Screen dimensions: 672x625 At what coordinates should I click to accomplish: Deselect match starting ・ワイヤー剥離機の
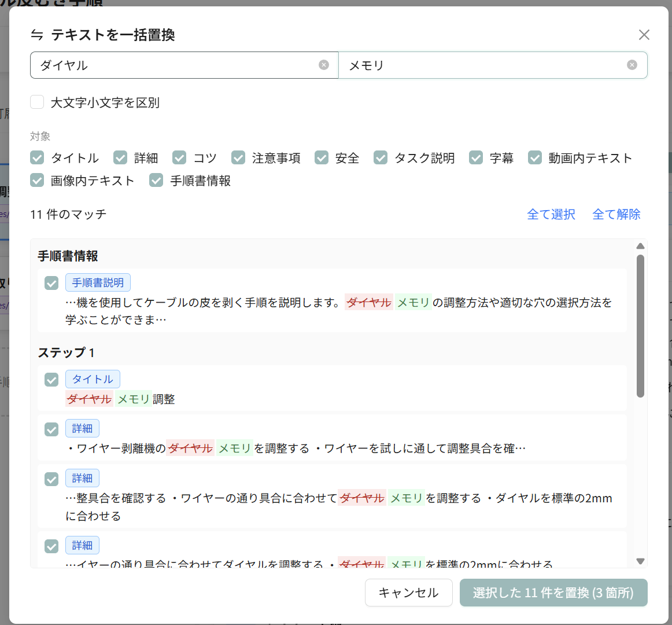tap(51, 429)
